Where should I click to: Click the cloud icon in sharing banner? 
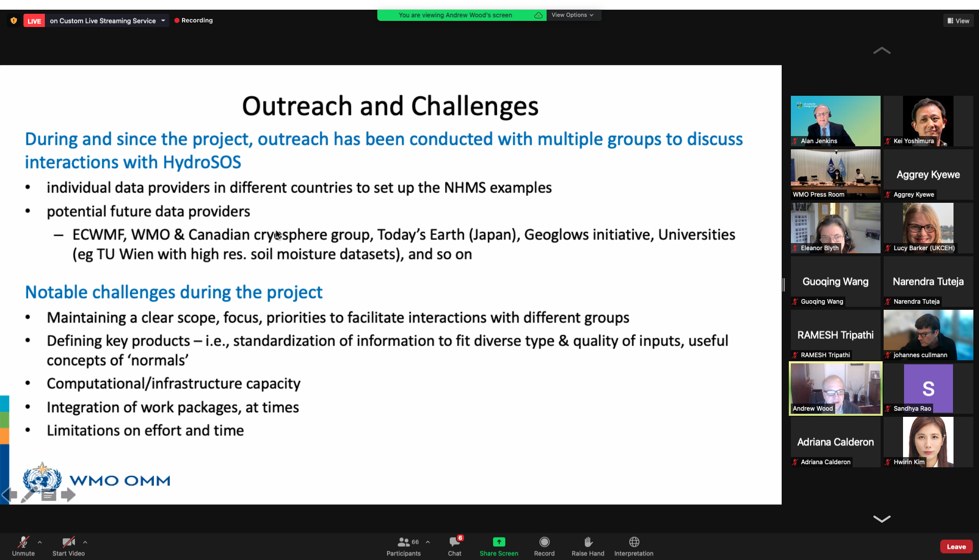(x=538, y=15)
